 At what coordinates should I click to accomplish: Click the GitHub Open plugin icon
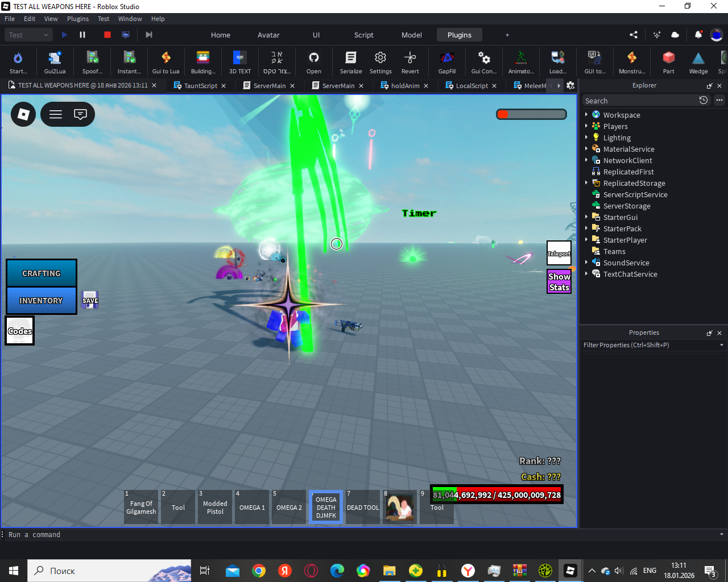click(x=314, y=62)
